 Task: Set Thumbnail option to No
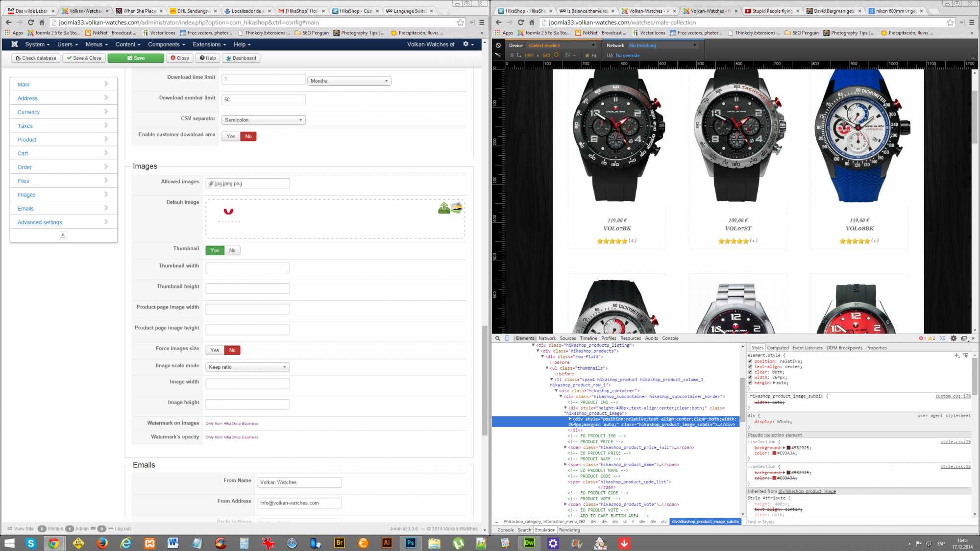[232, 250]
